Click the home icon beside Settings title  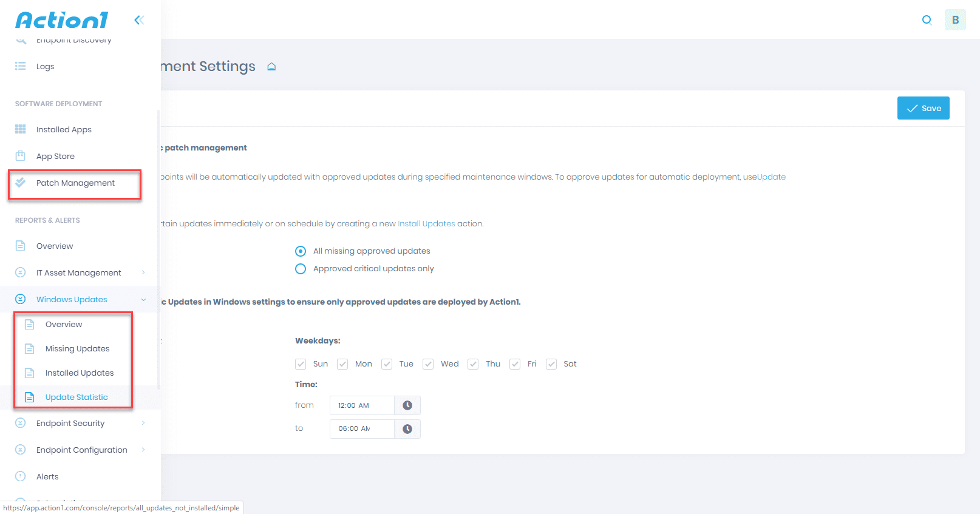pyautogui.click(x=271, y=67)
